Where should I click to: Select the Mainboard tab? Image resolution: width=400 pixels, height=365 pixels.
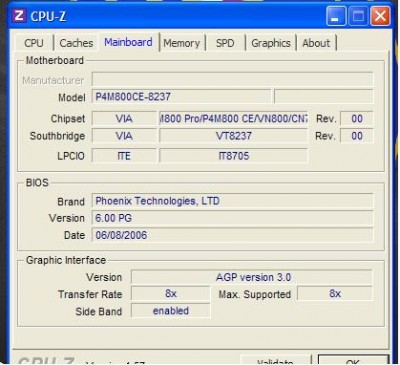point(128,42)
